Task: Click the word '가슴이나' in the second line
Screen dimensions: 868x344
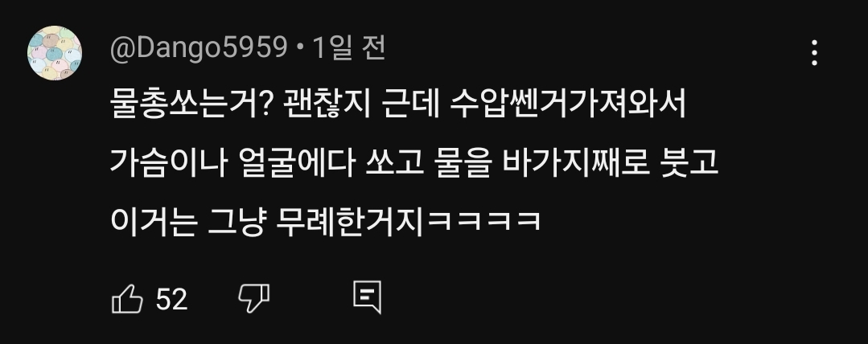Action: coord(169,162)
